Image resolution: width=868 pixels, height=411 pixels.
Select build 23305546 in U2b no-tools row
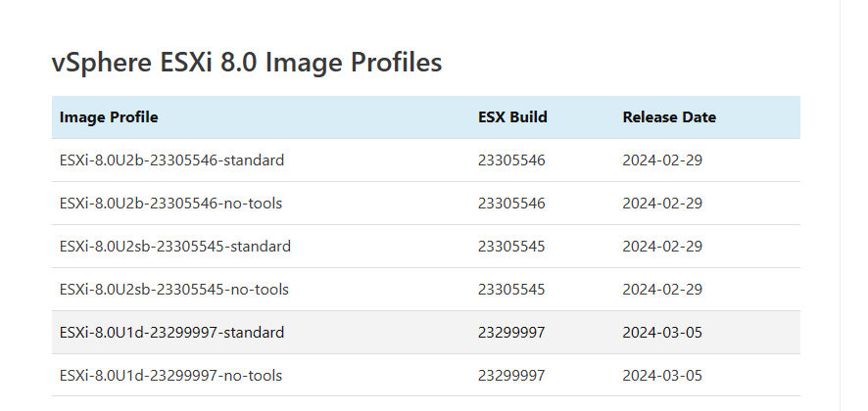(x=511, y=204)
